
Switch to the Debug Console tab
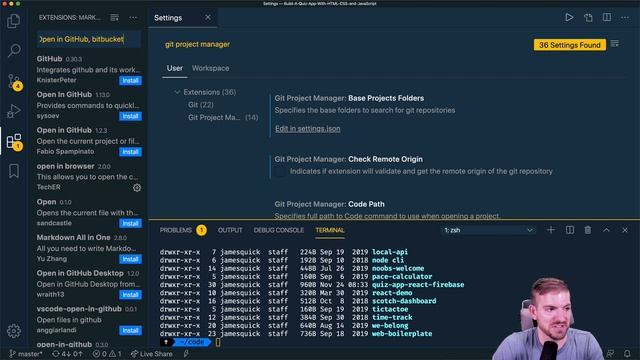(x=279, y=230)
